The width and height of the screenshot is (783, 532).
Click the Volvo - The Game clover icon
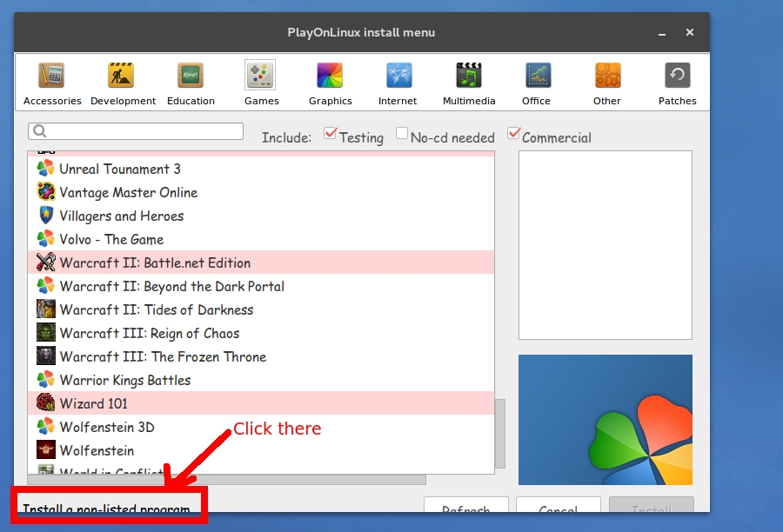(45, 238)
